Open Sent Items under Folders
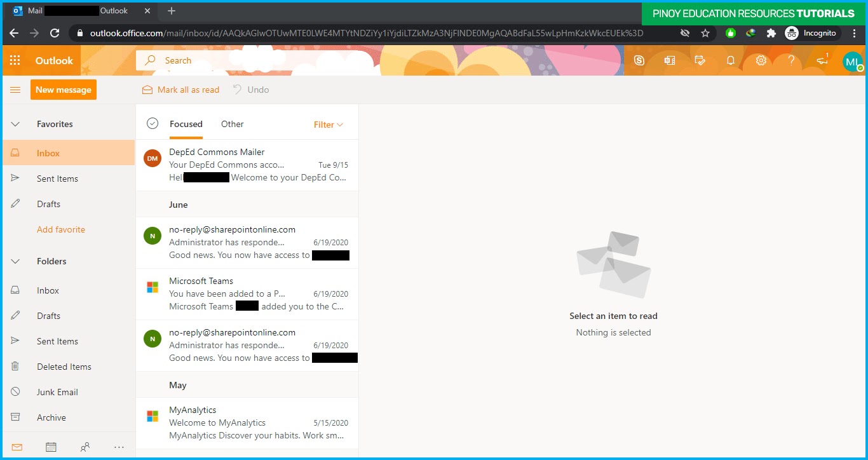The height and width of the screenshot is (460, 868). 69,341
